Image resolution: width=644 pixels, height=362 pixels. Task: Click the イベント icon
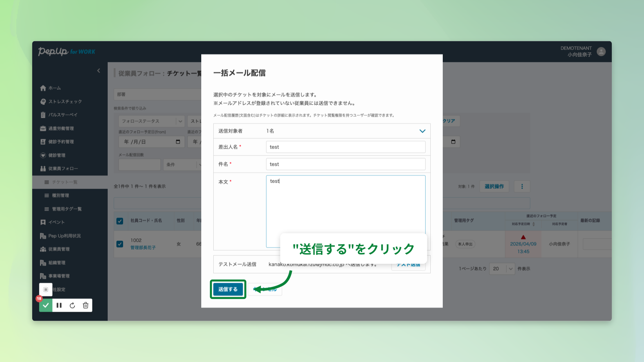pos(43,222)
